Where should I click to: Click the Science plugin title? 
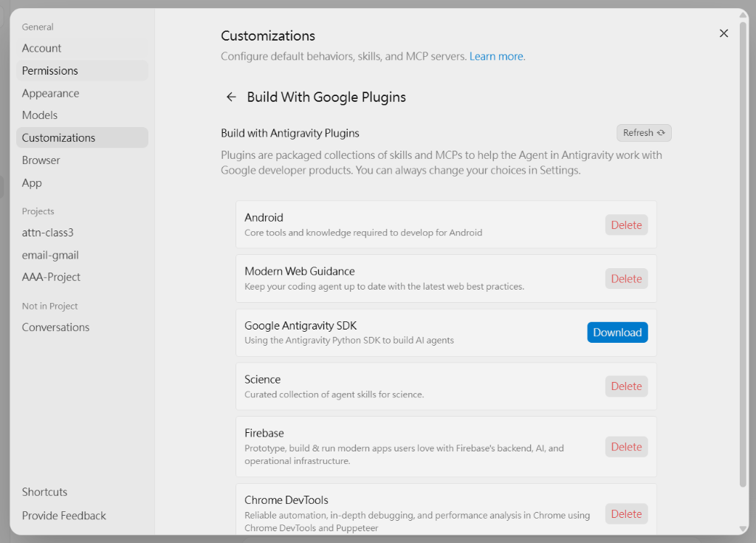(262, 380)
